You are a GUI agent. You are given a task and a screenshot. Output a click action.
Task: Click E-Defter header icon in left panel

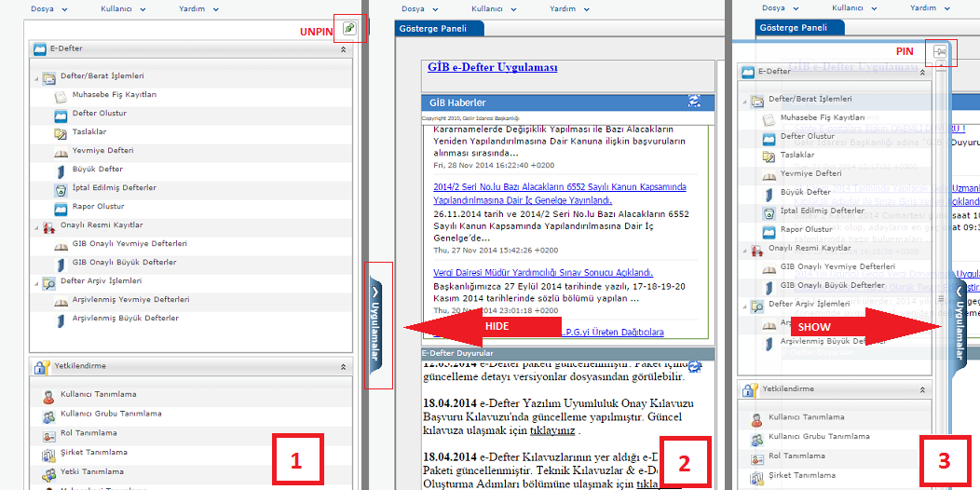(40, 48)
